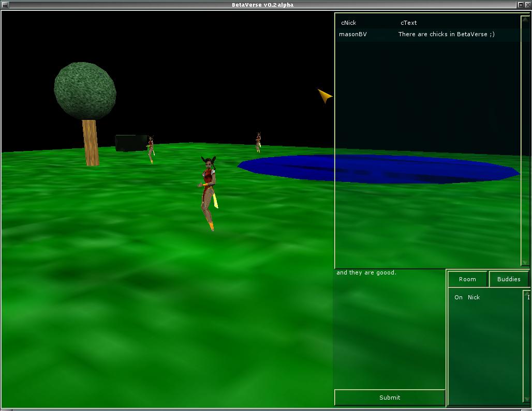Select the masonBV chat row
Screen dimensions: 532x411
point(429,34)
